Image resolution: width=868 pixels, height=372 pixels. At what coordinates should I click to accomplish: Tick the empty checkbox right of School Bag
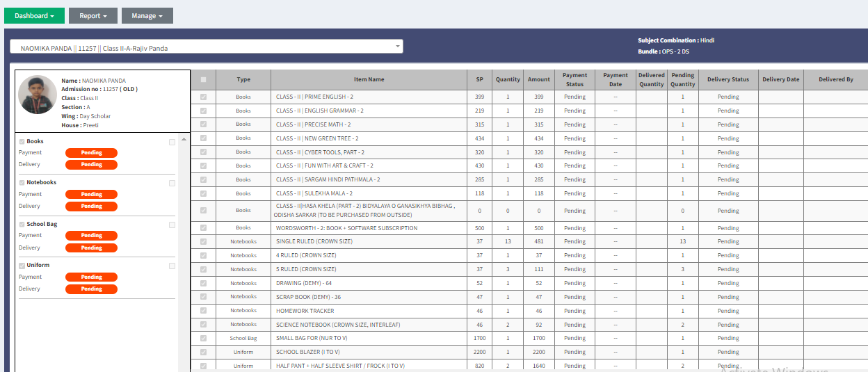point(172,225)
